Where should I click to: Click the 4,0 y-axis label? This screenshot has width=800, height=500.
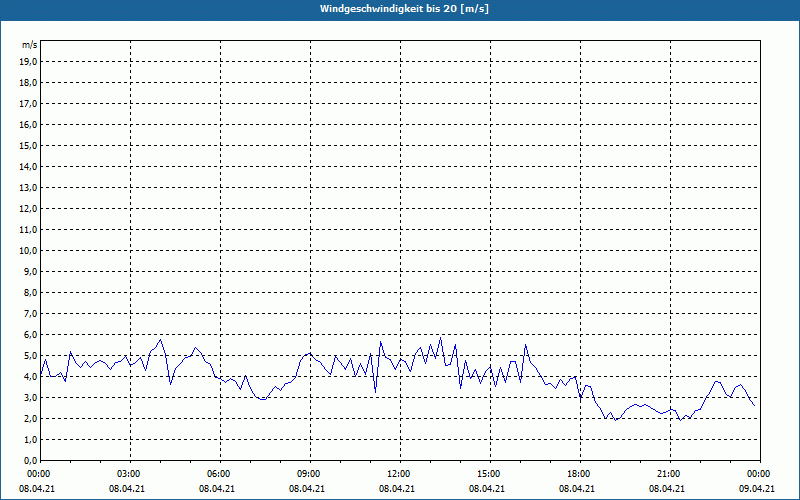pos(31,377)
